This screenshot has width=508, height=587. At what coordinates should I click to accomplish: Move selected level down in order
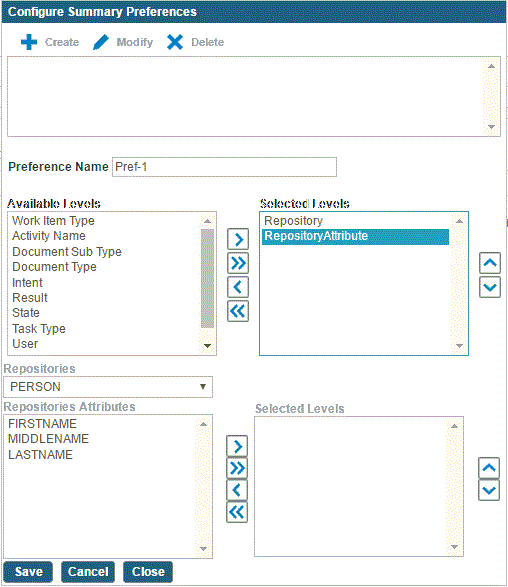[x=490, y=287]
